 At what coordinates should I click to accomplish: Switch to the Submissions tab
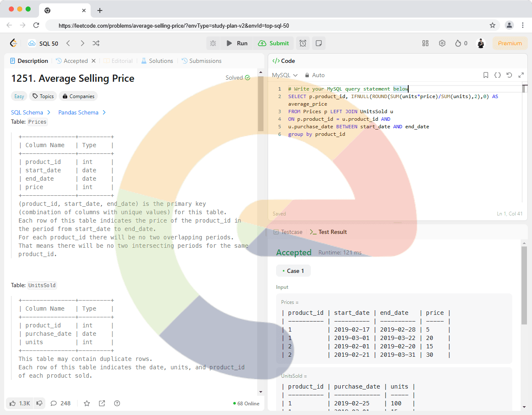201,61
